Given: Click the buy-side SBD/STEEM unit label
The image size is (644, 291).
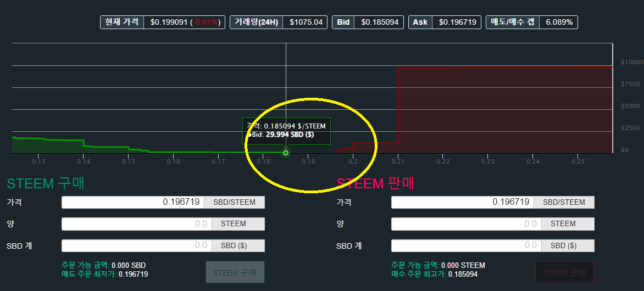Looking at the screenshot, I should (235, 202).
